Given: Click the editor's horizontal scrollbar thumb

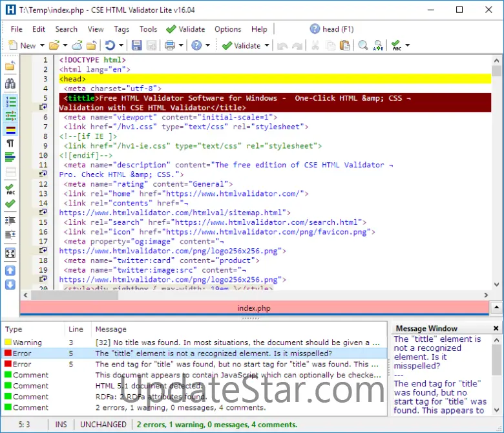Looking at the screenshot, I should [x=74, y=295].
